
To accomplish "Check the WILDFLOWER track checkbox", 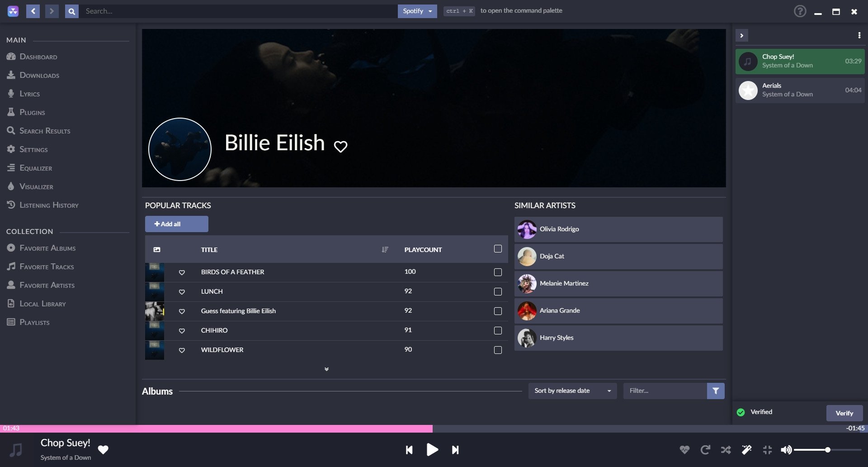I will [x=498, y=350].
